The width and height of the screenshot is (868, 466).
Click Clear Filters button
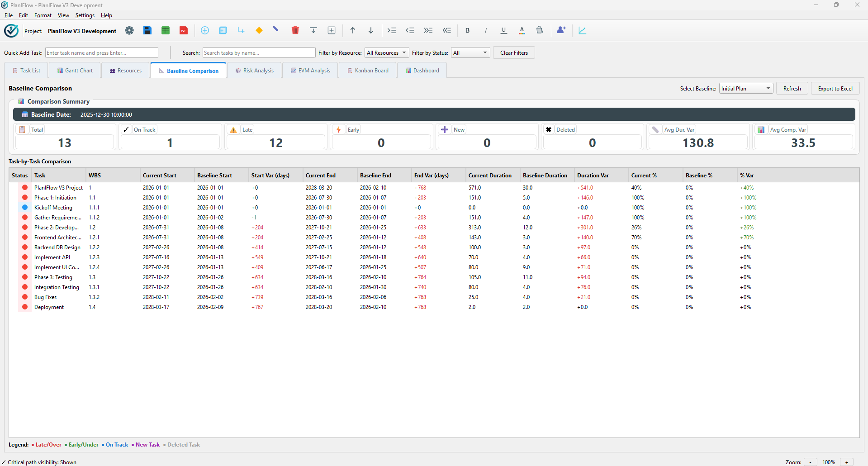coord(514,53)
